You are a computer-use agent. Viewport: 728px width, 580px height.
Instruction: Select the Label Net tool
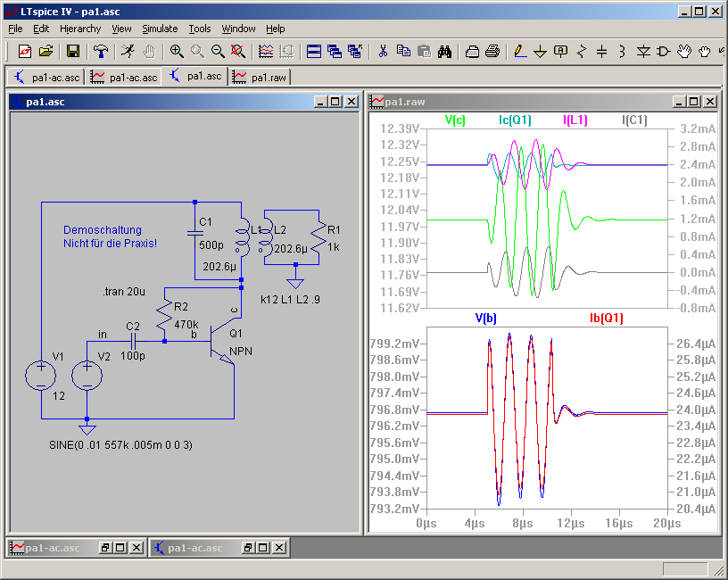pos(561,51)
